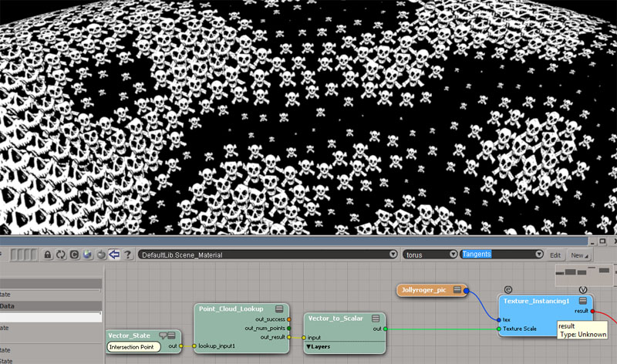The width and height of the screenshot is (617, 364).
Task: Click the lock icon in the render tree toolbar
Action: [x=48, y=254]
